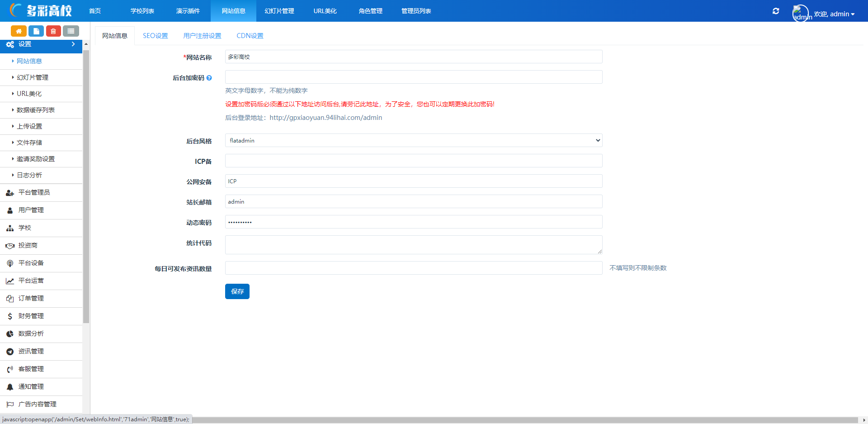
Task: Click the admin avatar image
Action: tap(800, 13)
